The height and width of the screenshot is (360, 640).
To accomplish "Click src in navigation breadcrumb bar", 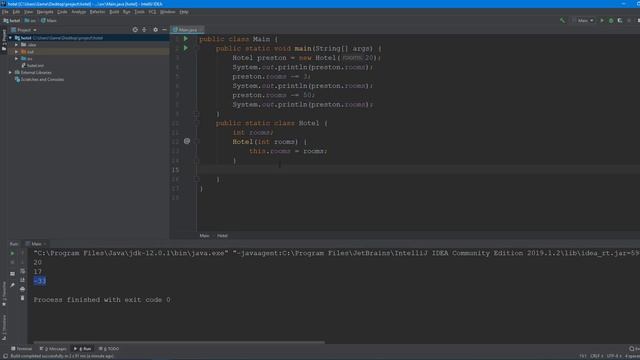I will (x=30, y=20).
